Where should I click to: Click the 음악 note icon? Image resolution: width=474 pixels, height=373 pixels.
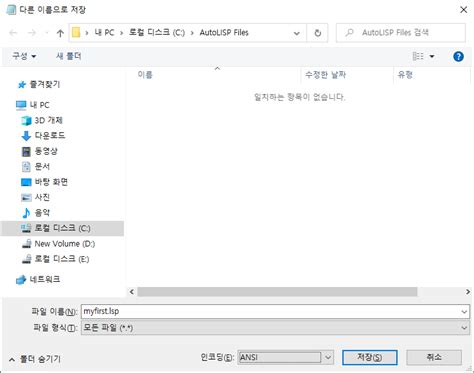click(x=26, y=213)
